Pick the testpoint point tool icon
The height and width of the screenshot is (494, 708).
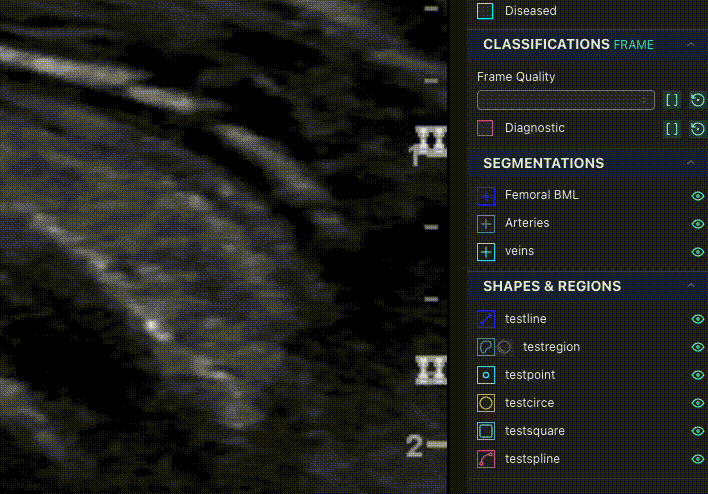click(x=486, y=375)
